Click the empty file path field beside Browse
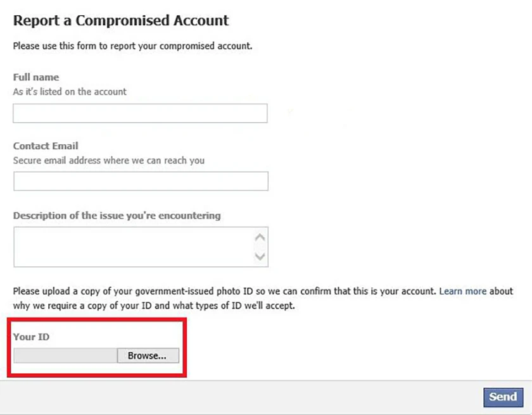Viewport: 532px width, 415px height. tap(65, 356)
